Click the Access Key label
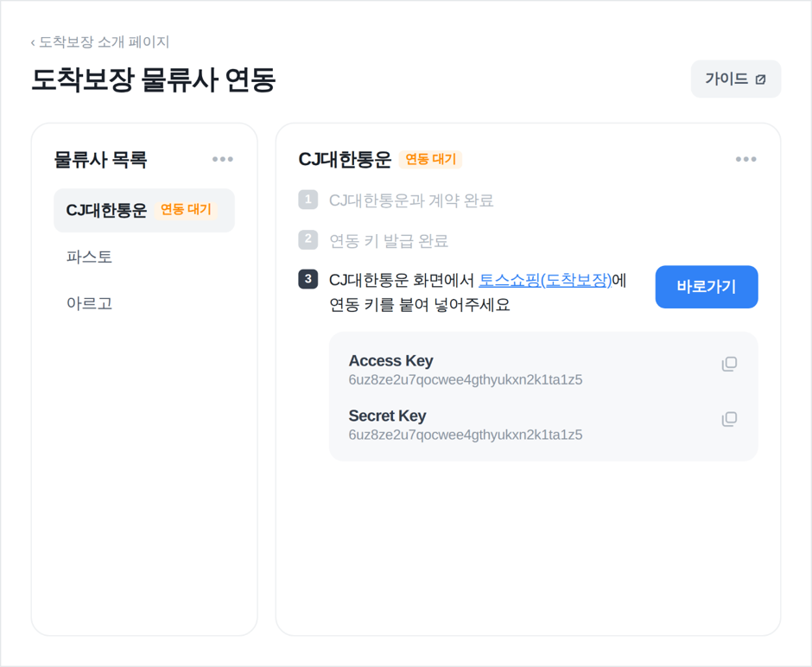The width and height of the screenshot is (812, 667). pos(391,360)
